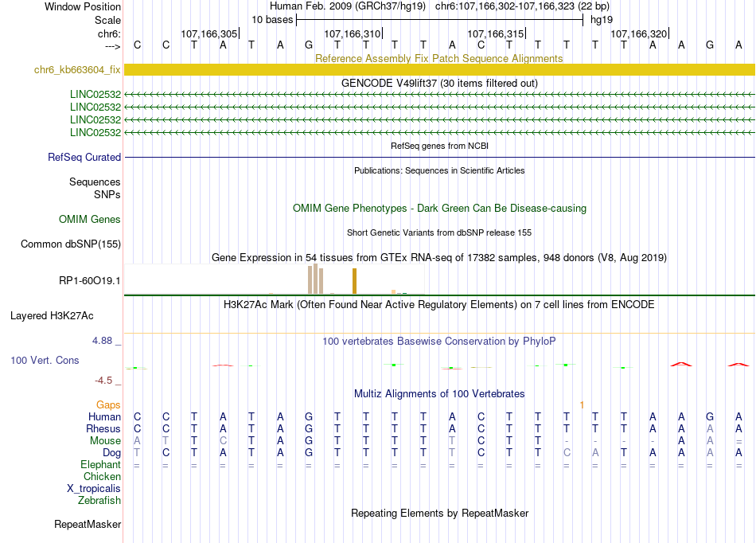Click the 107,166,305 ruler position
Screen dimensions: 756x543
210,33
